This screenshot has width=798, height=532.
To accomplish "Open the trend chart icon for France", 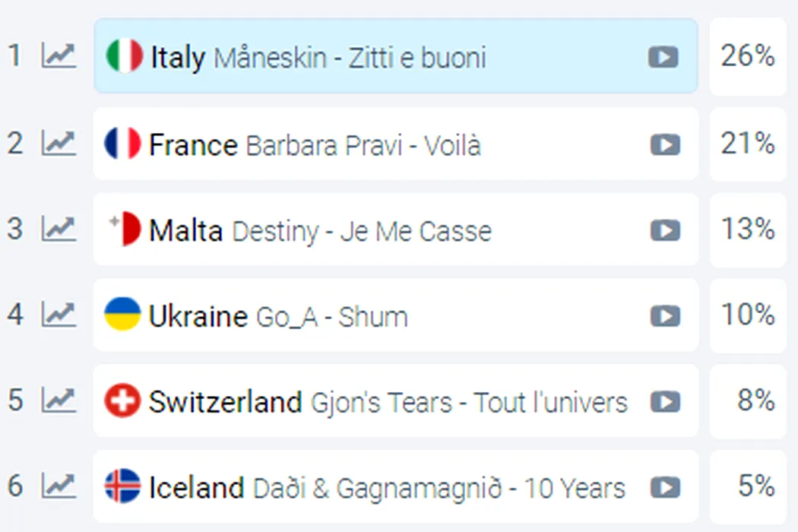I will pyautogui.click(x=59, y=143).
